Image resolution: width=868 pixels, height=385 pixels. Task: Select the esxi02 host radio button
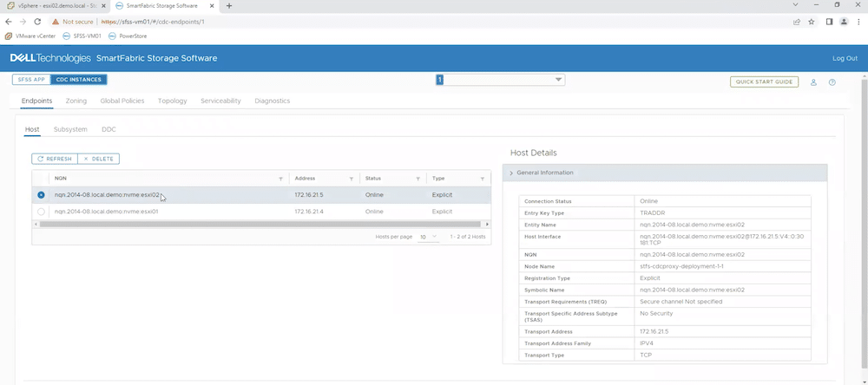41,195
